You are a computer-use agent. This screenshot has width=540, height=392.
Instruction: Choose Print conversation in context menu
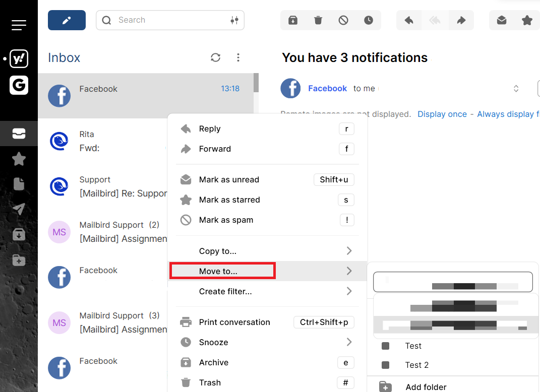[x=267, y=322]
